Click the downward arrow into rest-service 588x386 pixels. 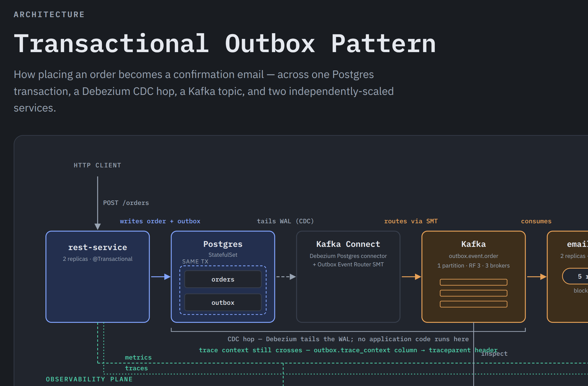98,203
